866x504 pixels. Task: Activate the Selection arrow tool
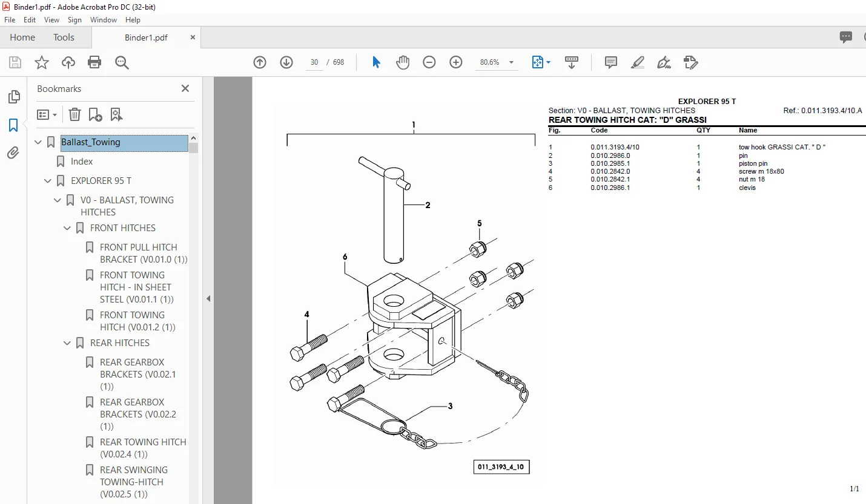(x=377, y=62)
